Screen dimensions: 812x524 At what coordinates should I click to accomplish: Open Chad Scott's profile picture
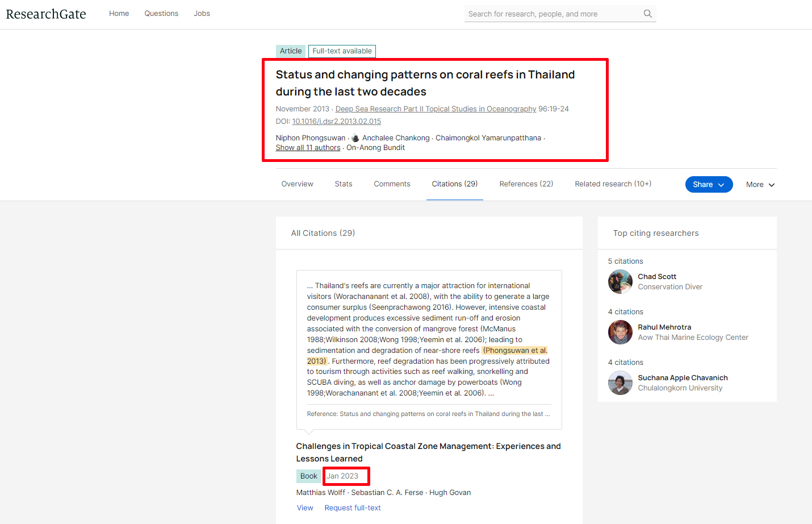point(620,282)
